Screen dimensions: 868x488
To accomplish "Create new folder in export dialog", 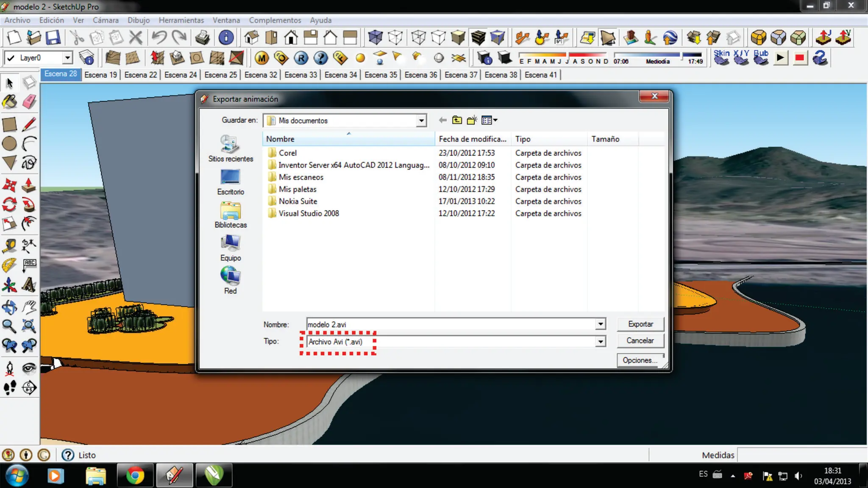I will [472, 120].
